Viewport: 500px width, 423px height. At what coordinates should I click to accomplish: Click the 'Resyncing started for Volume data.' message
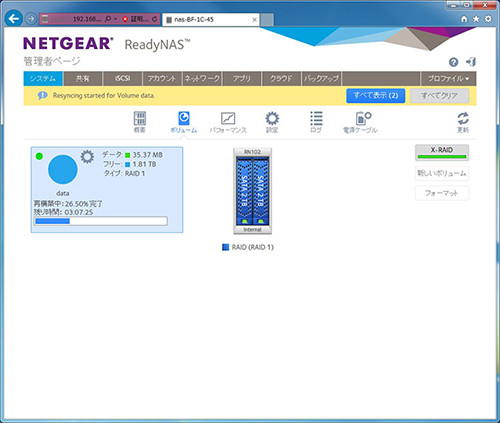tap(104, 96)
